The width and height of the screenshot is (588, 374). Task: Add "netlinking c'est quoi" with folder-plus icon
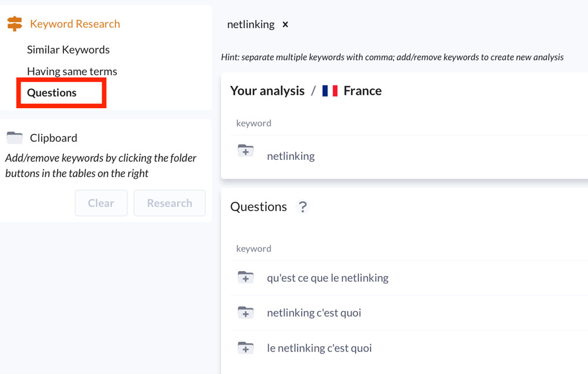point(246,312)
